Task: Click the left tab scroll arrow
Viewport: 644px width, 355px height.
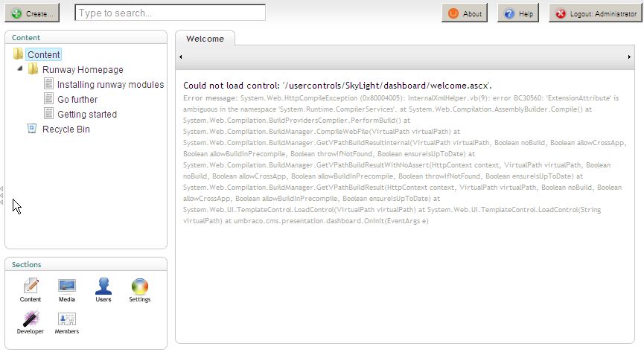Action: (181, 57)
